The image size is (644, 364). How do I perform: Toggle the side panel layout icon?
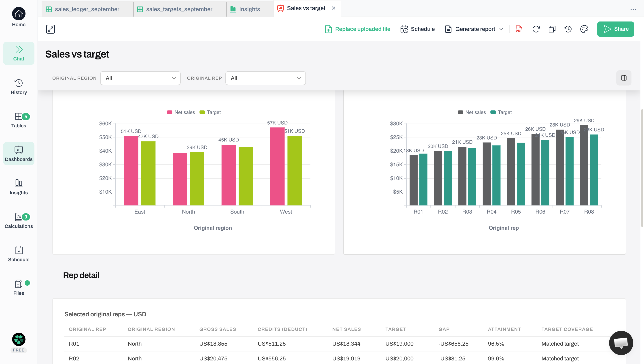(624, 78)
